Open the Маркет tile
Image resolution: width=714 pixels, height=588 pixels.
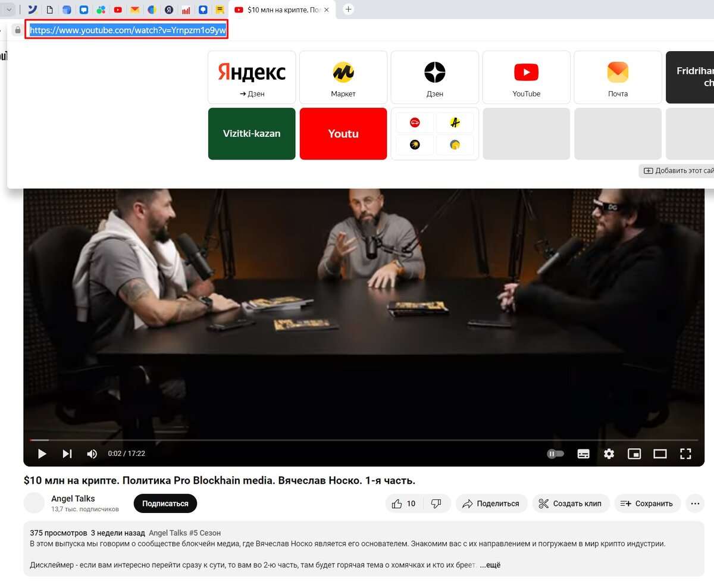click(x=343, y=77)
